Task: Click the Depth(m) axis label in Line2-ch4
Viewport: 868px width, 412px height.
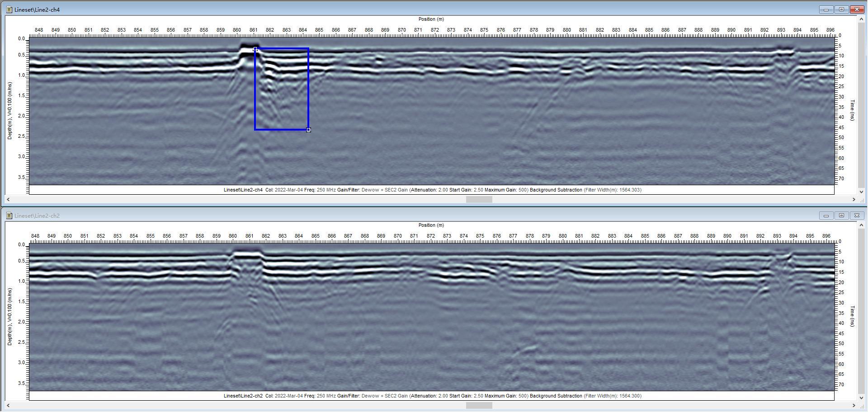Action: tap(9, 111)
